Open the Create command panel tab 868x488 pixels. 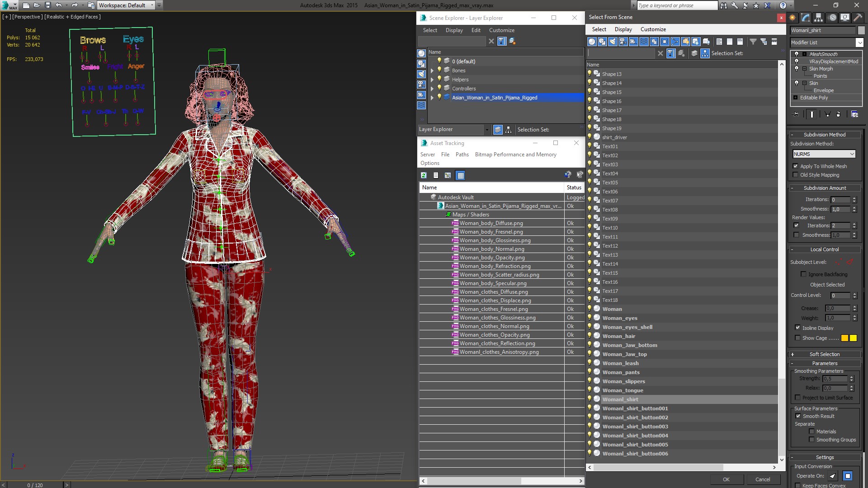[x=793, y=18]
